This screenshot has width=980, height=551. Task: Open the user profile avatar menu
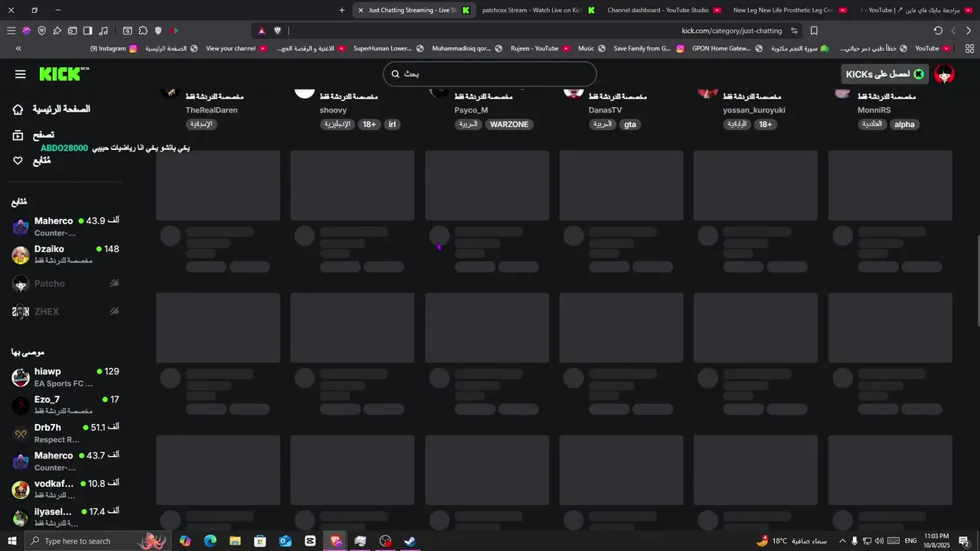click(945, 73)
